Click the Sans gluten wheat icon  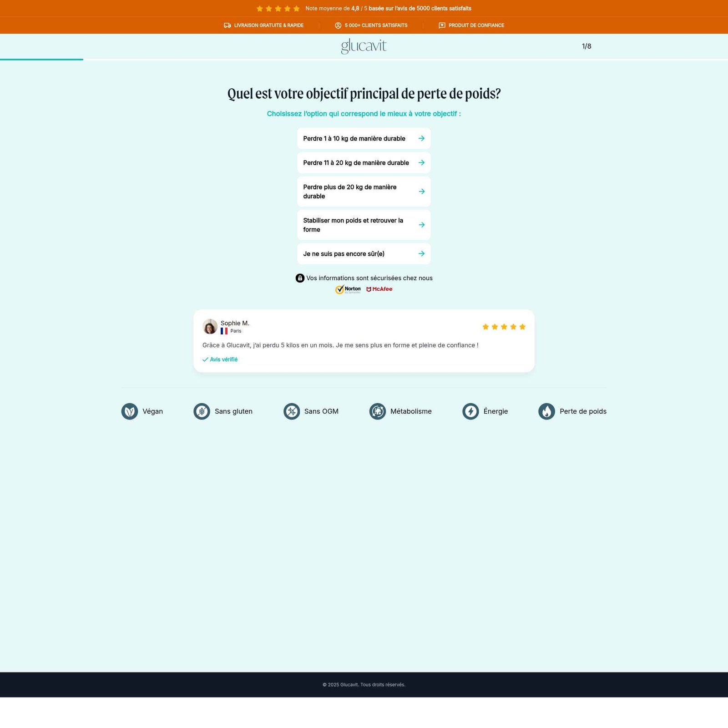202,411
